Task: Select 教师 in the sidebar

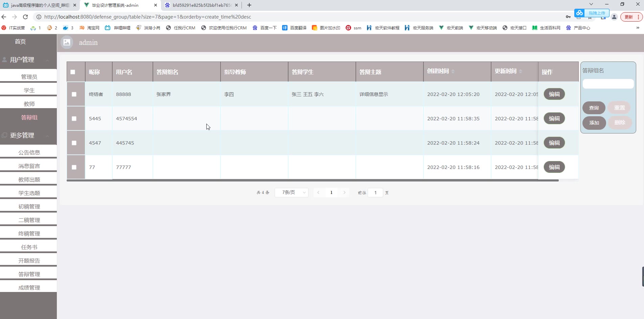Action: (29, 104)
